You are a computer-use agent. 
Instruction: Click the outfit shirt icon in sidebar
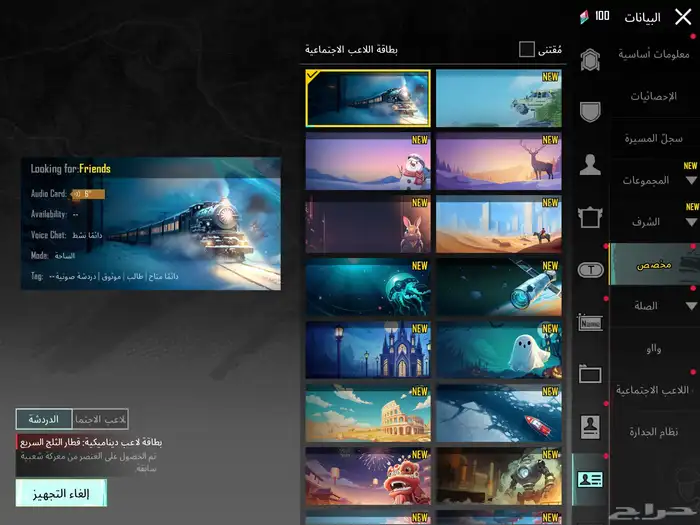590,216
